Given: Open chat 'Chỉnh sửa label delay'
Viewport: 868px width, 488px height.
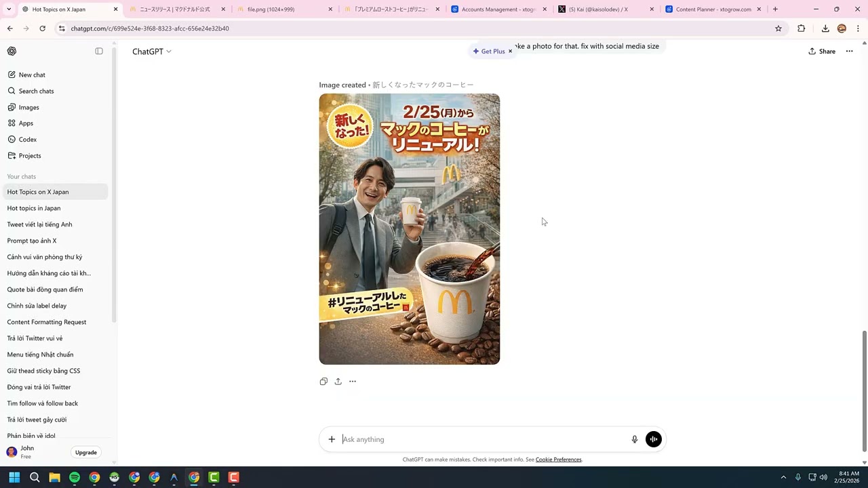Looking at the screenshot, I should pos(56,306).
